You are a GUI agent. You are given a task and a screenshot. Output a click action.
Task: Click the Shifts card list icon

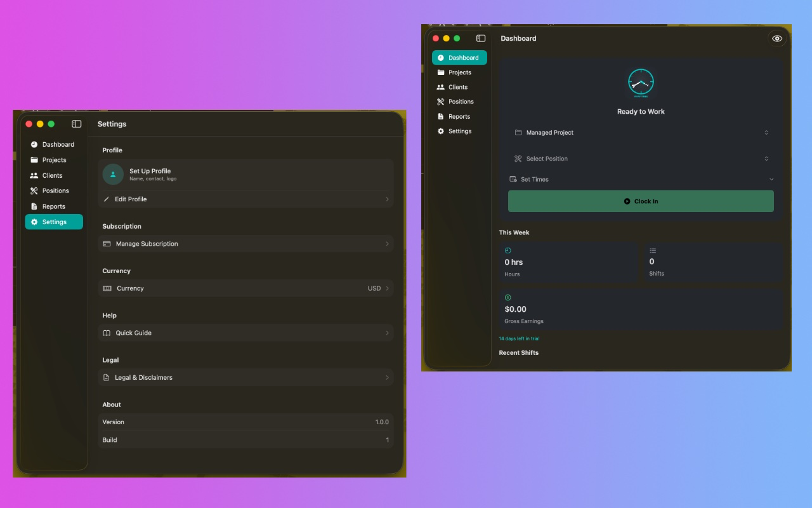653,251
